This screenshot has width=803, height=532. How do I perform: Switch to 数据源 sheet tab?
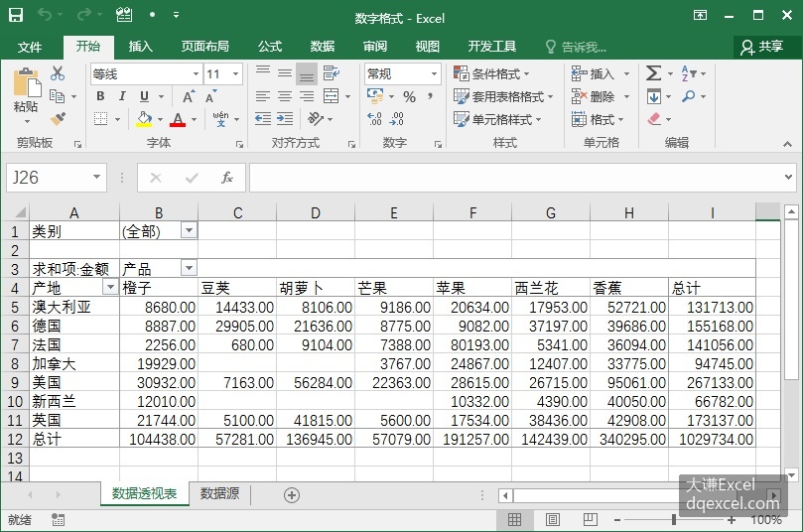219,493
